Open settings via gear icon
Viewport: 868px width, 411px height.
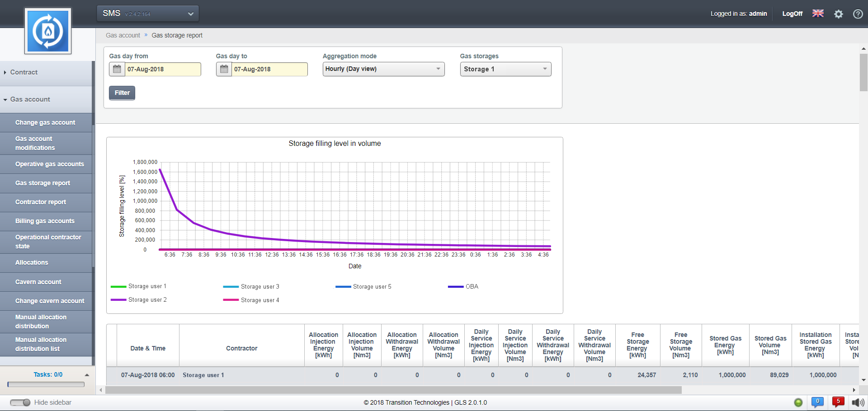[839, 14]
